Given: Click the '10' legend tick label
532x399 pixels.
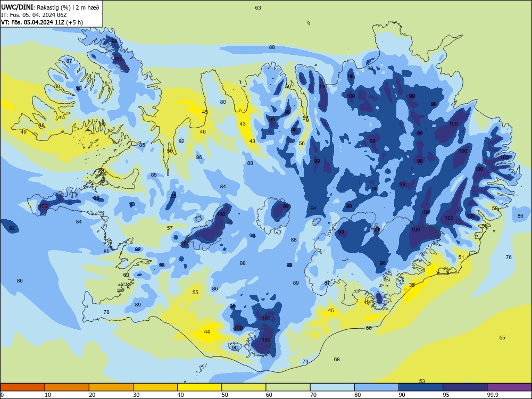Looking at the screenshot, I should click(x=48, y=395).
